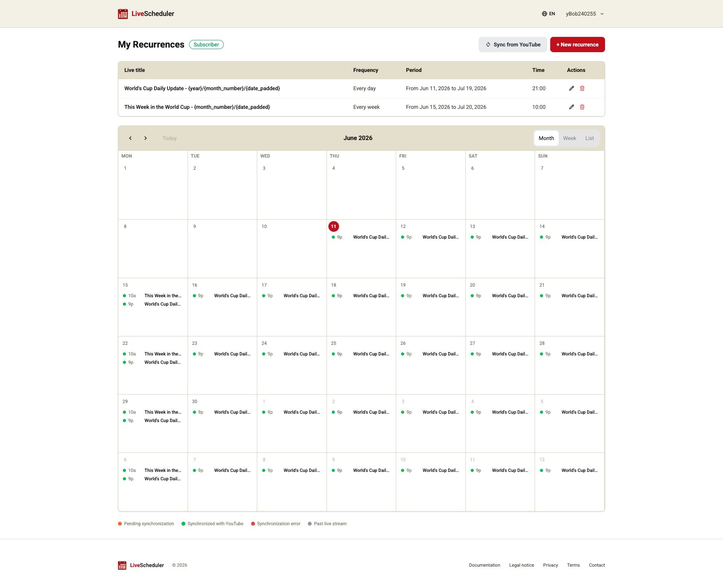Image resolution: width=723 pixels, height=588 pixels.
Task: Edit the World's Cup Daily Update recurrence
Action: [x=572, y=88]
